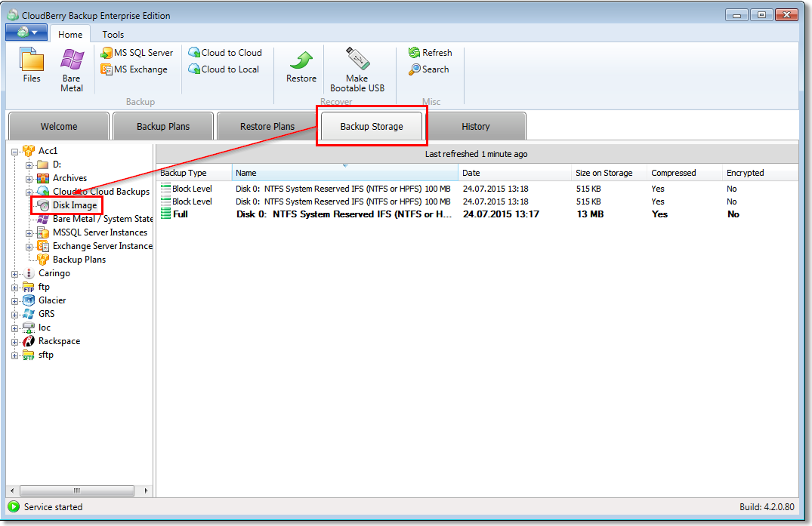Viewport: 812px width, 526px height.
Task: Click the loc local storage icon
Action: (x=29, y=328)
